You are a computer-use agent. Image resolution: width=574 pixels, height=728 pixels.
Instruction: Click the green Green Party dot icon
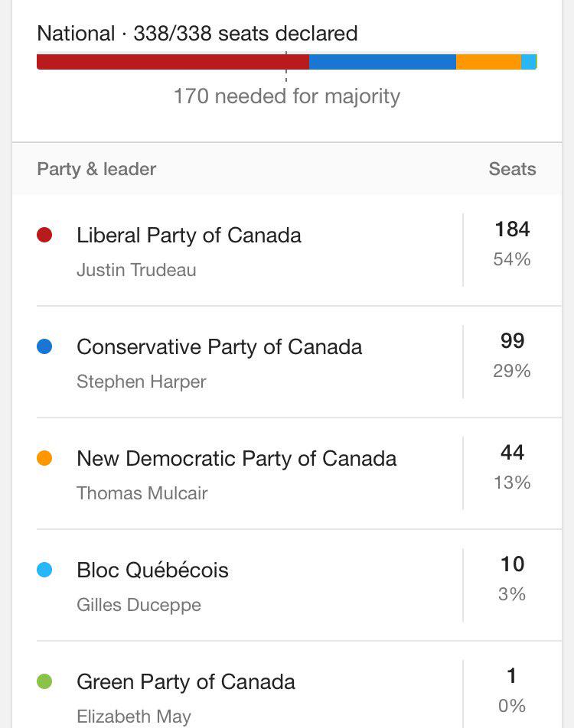(x=44, y=681)
